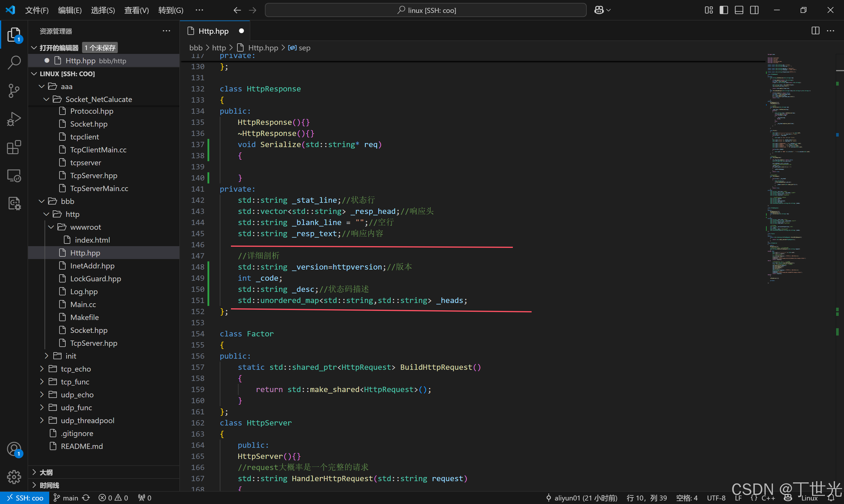The height and width of the screenshot is (504, 844).
Task: Open Run and Debug view
Action: click(x=14, y=119)
